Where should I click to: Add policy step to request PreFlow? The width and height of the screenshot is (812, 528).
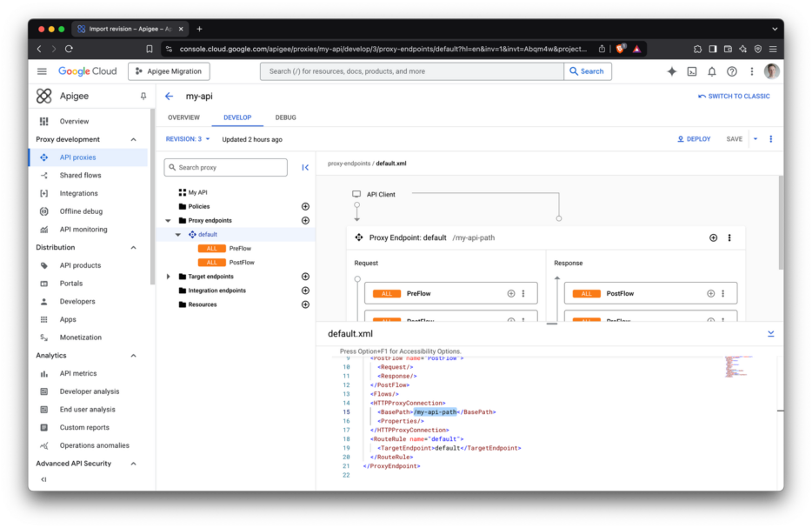coord(511,293)
